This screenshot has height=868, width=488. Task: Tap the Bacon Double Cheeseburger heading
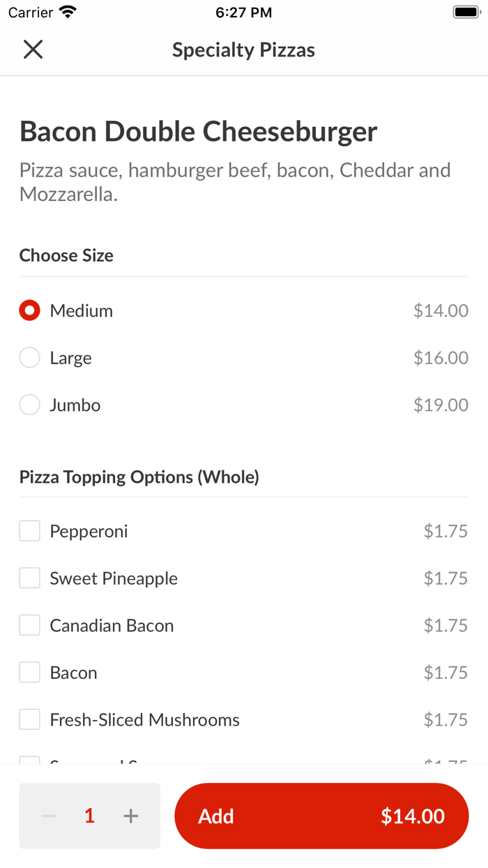click(x=198, y=131)
